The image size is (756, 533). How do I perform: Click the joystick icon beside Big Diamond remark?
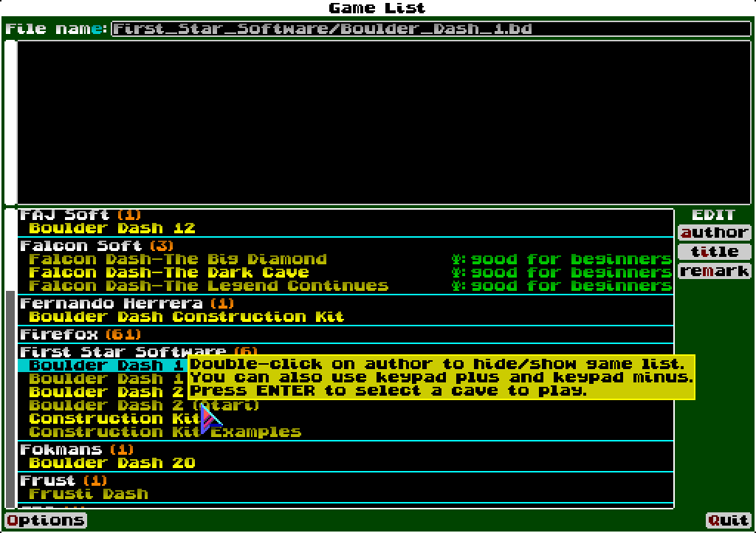(458, 259)
